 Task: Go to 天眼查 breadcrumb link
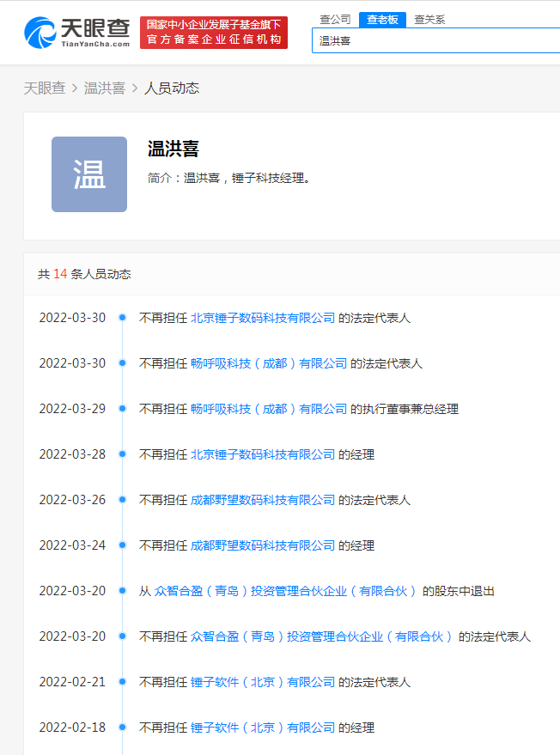point(45,88)
